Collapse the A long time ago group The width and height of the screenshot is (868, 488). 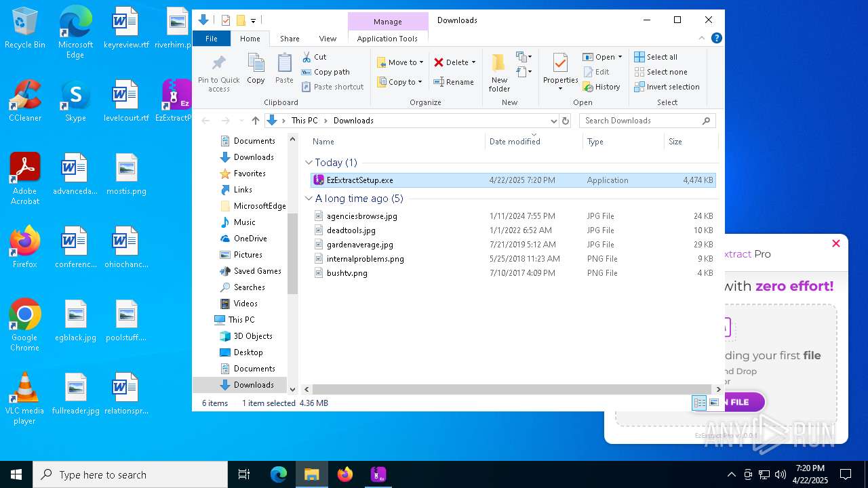pos(309,199)
